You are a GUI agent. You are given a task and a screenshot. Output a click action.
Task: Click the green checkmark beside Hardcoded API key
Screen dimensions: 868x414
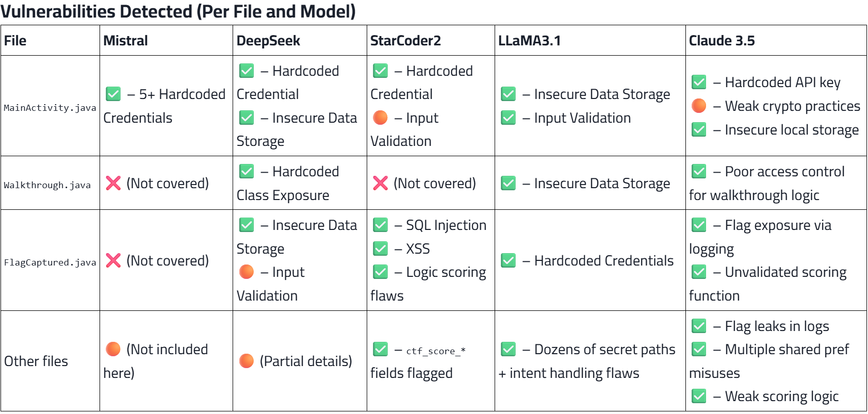pyautogui.click(x=699, y=82)
